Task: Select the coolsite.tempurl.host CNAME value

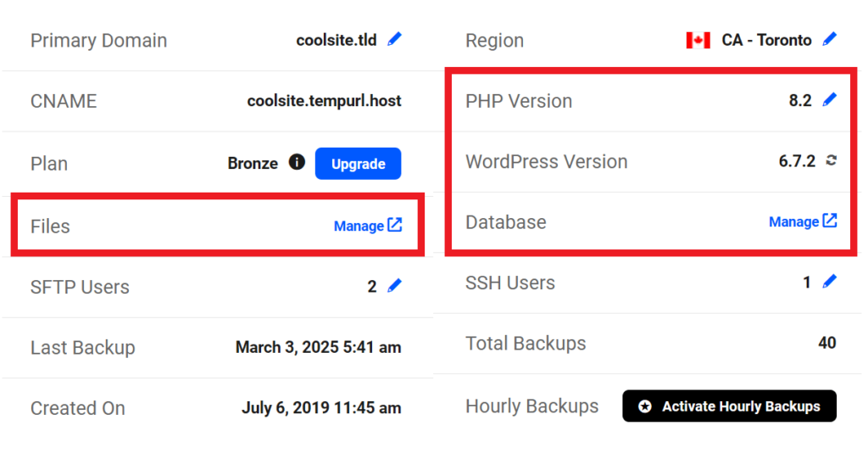Action: pos(325,101)
